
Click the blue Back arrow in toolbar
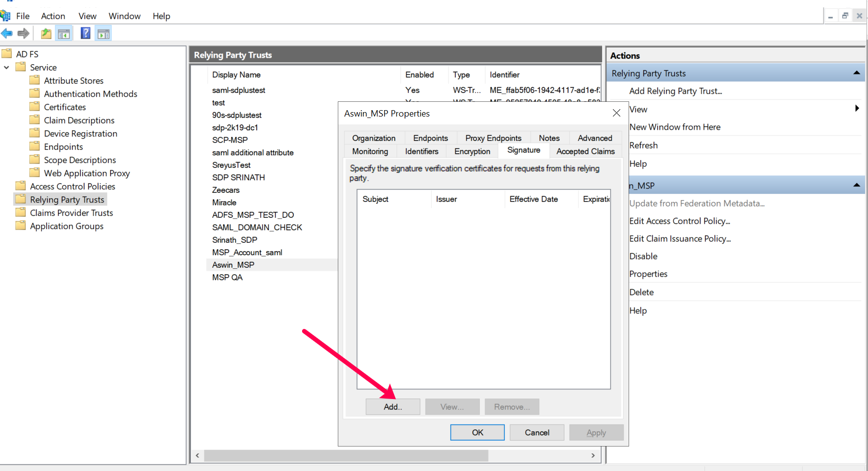(x=7, y=33)
